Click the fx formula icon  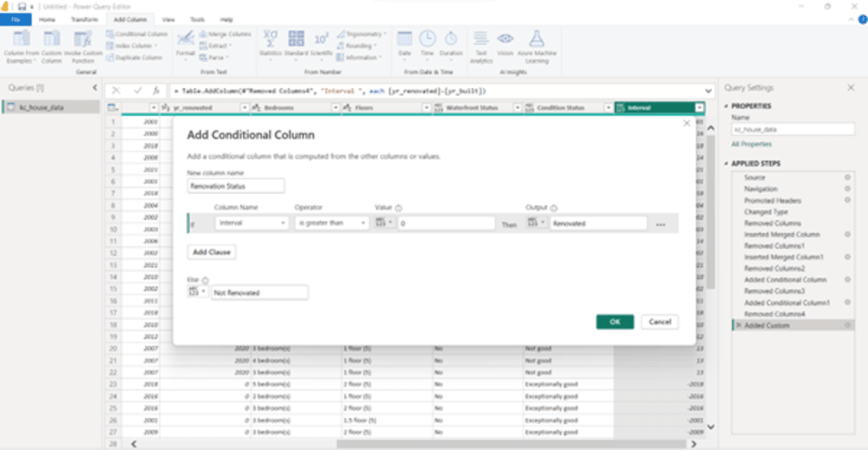click(x=156, y=91)
